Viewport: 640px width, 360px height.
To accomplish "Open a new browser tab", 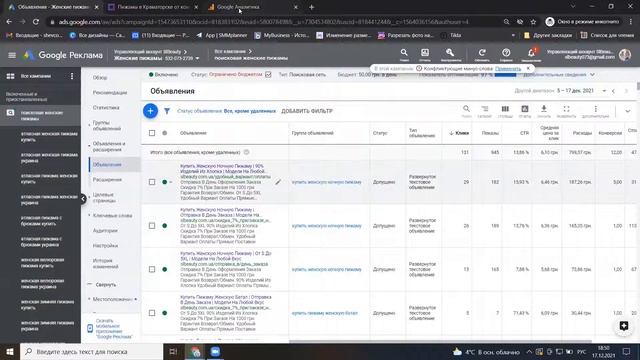I will pyautogui.click(x=311, y=7).
